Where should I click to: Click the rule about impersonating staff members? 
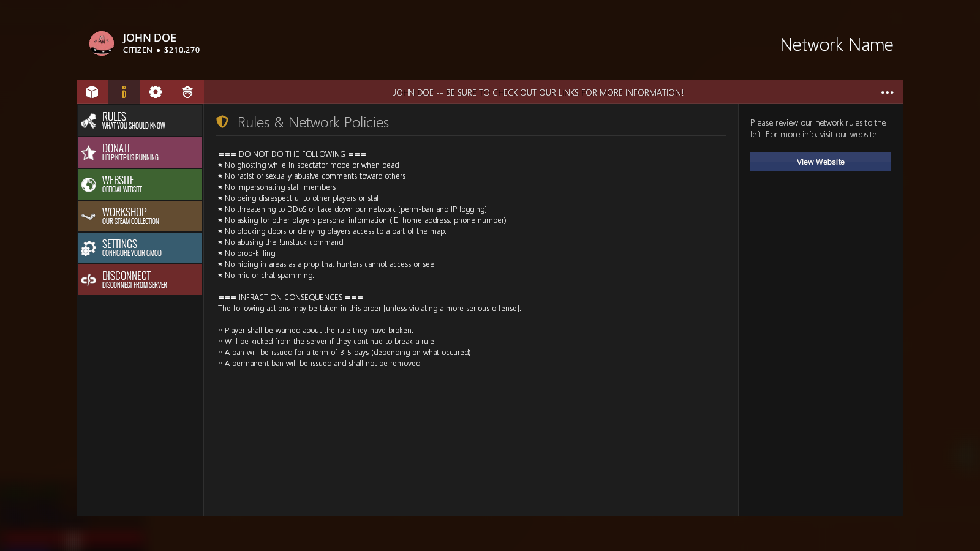[x=277, y=187]
